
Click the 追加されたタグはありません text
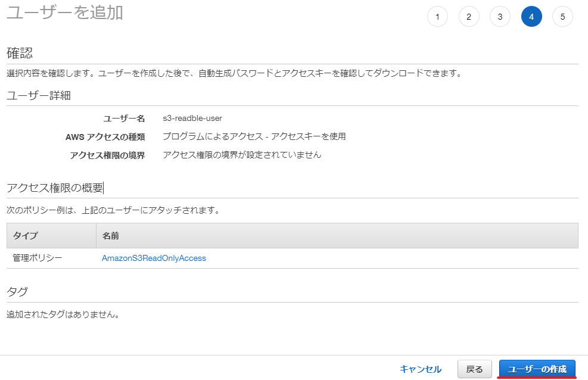click(x=63, y=314)
